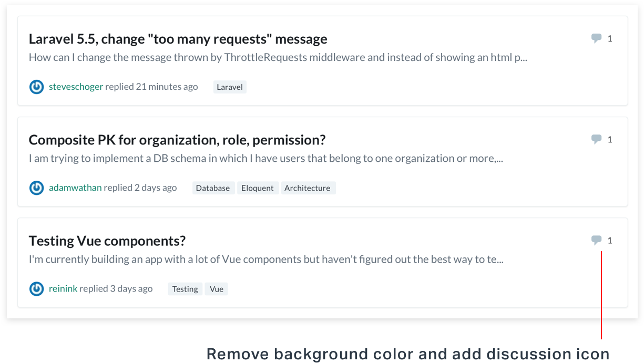Click comment icon on Composite PK thread
Image resolution: width=644 pixels, height=363 pixels.
[x=596, y=139]
